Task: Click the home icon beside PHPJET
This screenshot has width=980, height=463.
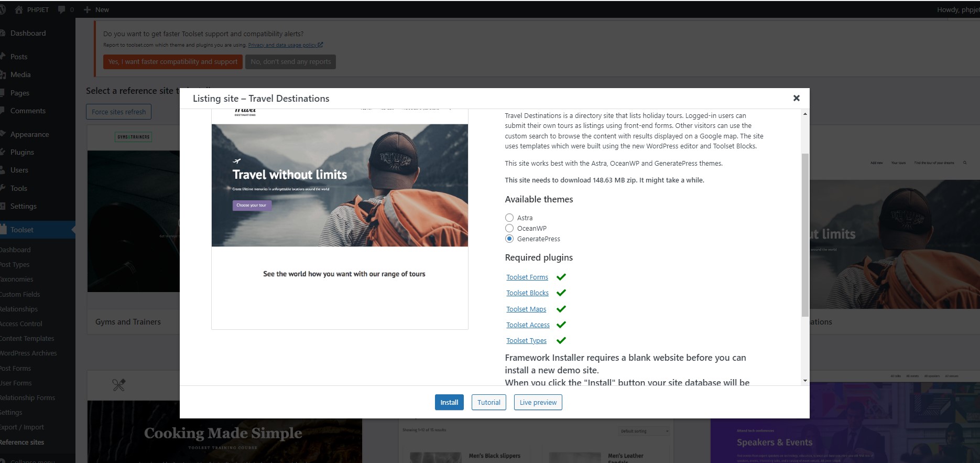Action: coord(19,9)
